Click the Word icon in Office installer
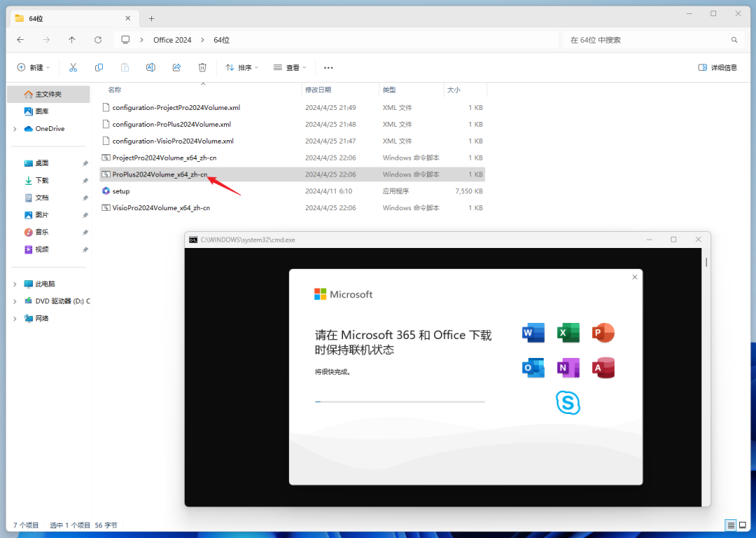Viewport: 756px width, 538px height. pos(533,333)
